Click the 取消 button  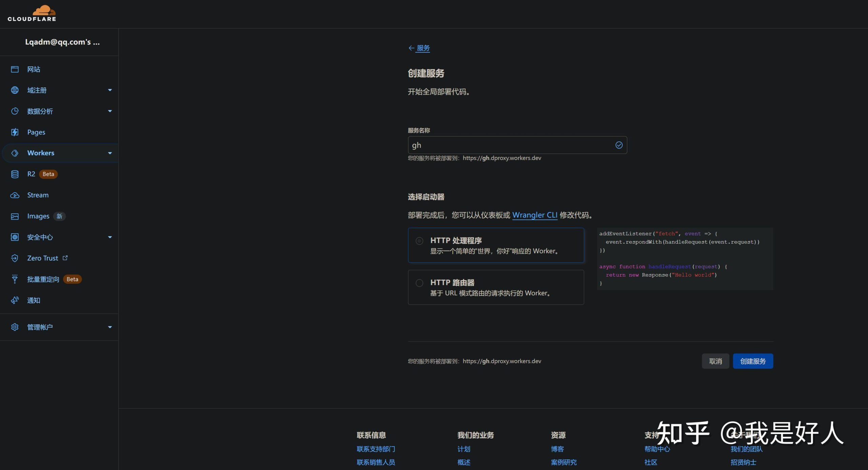[715, 361]
